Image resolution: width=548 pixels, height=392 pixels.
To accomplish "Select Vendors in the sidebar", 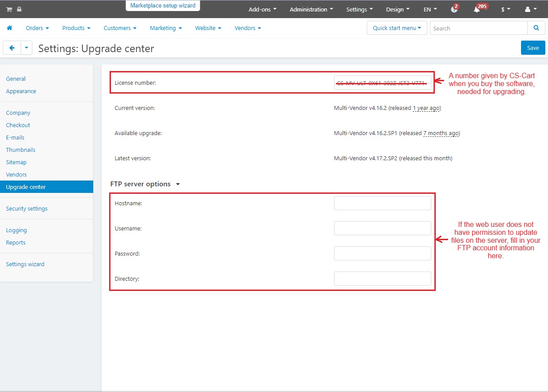I will (x=16, y=174).
